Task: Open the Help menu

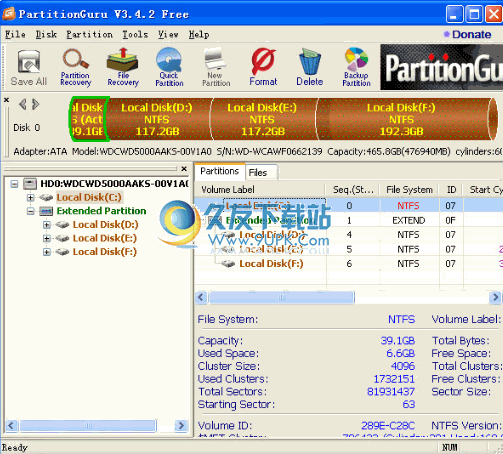Action: click(199, 34)
